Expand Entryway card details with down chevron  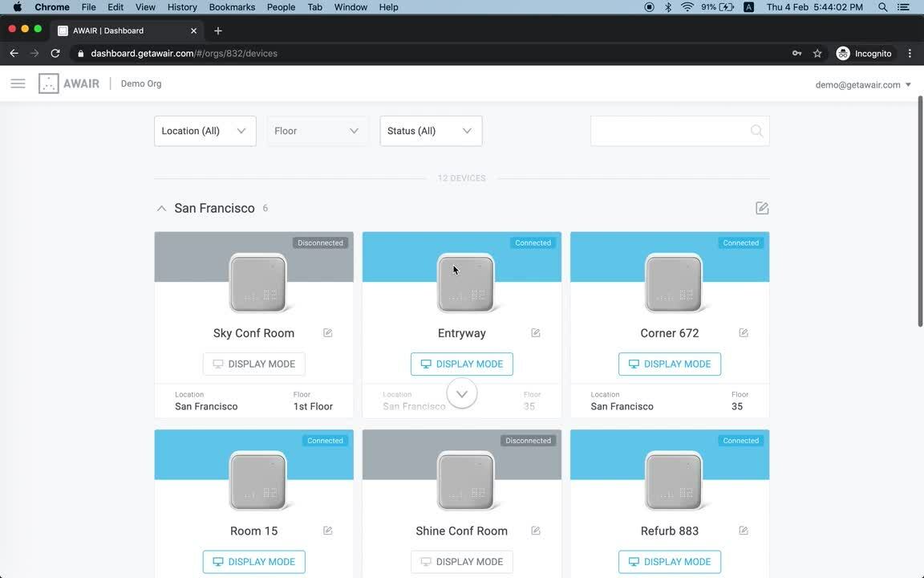462,393
